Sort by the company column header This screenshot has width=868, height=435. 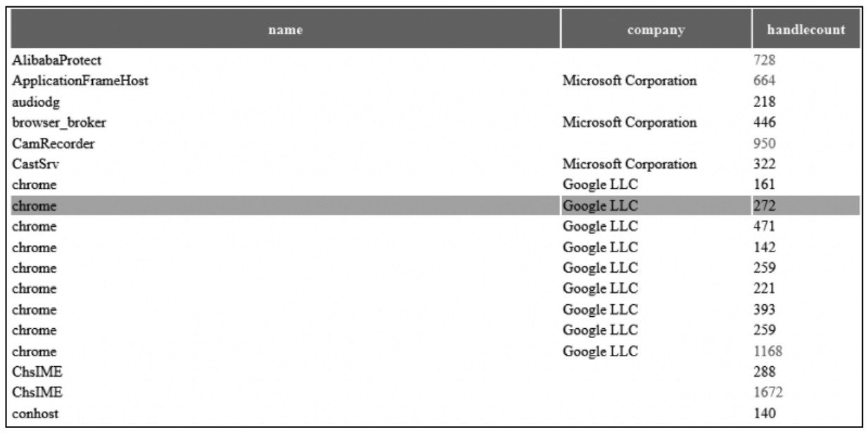pos(656,30)
